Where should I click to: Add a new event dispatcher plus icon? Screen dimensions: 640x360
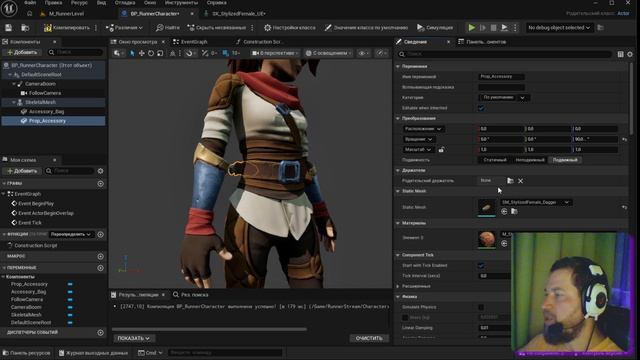click(x=100, y=333)
